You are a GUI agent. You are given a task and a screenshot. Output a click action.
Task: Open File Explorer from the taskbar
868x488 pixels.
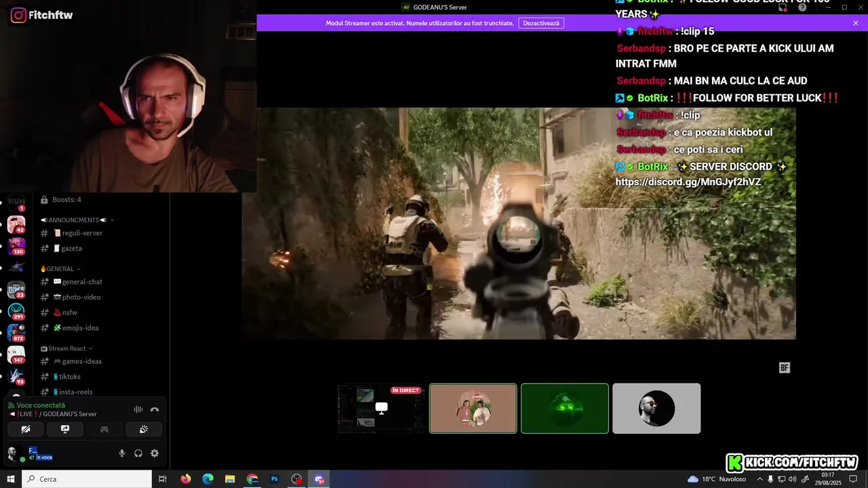[x=230, y=479]
